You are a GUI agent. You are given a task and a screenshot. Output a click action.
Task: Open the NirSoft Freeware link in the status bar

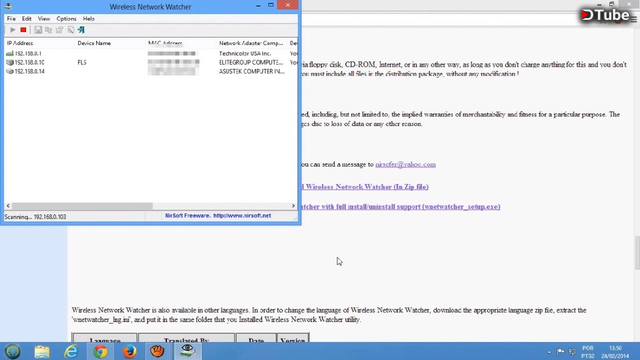pyautogui.click(x=218, y=216)
